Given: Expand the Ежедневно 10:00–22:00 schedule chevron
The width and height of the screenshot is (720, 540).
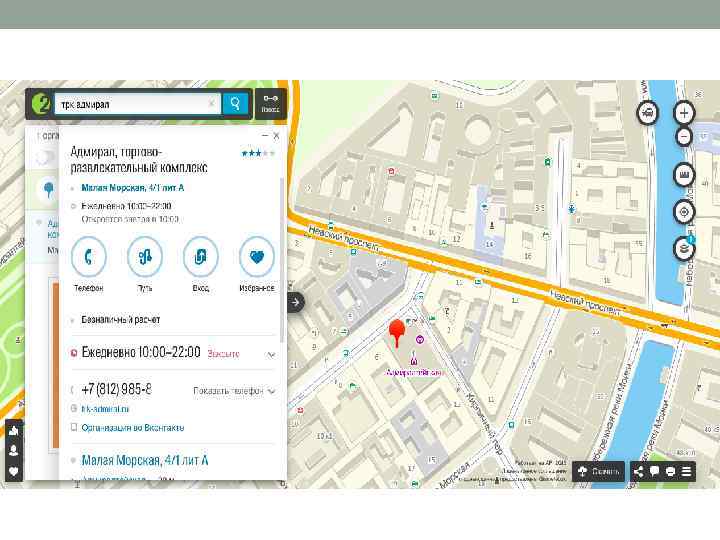Looking at the screenshot, I should pyautogui.click(x=271, y=354).
